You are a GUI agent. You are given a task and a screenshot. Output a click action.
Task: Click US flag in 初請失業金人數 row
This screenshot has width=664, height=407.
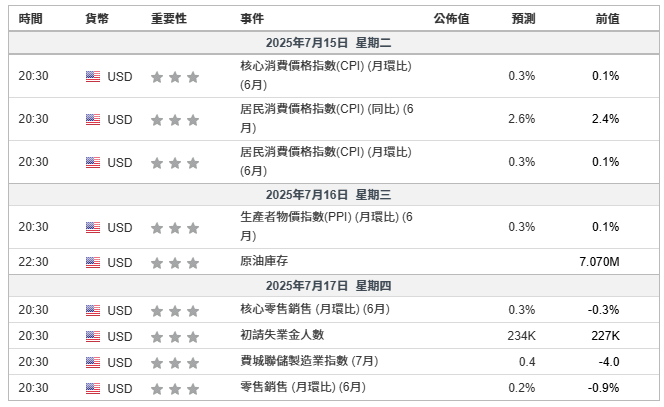[93, 336]
